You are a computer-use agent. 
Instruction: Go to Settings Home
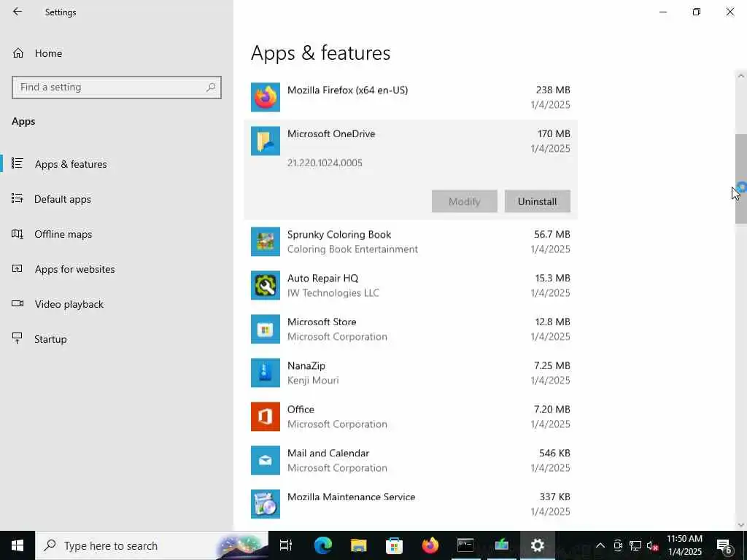pos(117,53)
